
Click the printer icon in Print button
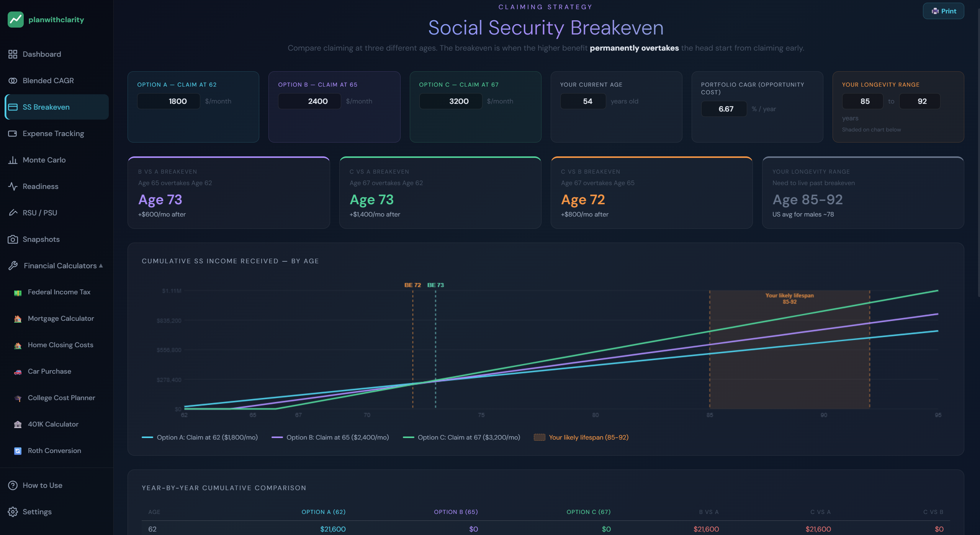pyautogui.click(x=935, y=11)
